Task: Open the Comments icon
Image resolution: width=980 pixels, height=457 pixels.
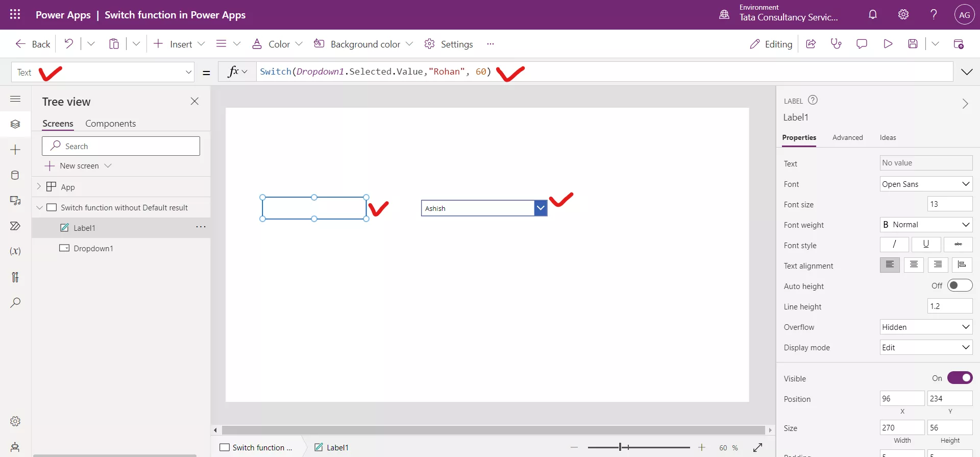Action: (x=862, y=44)
